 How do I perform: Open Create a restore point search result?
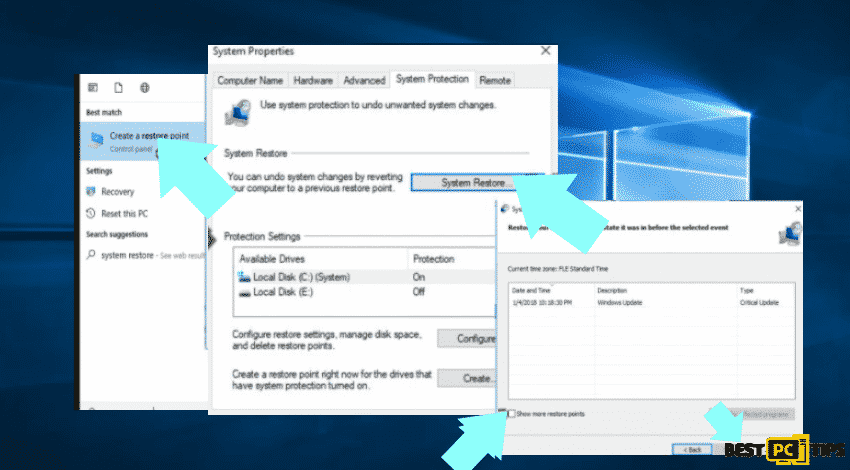[x=142, y=141]
